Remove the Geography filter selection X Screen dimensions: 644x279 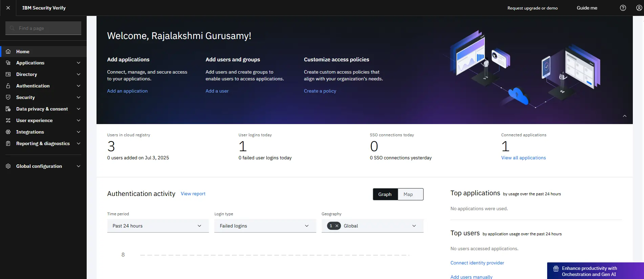(337, 226)
